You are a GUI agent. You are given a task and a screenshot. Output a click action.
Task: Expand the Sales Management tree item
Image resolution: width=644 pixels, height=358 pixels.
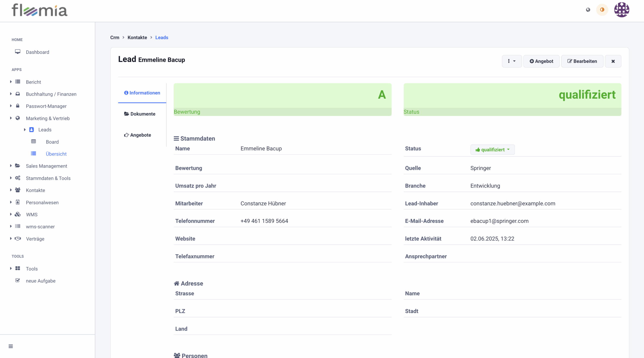tap(11, 166)
